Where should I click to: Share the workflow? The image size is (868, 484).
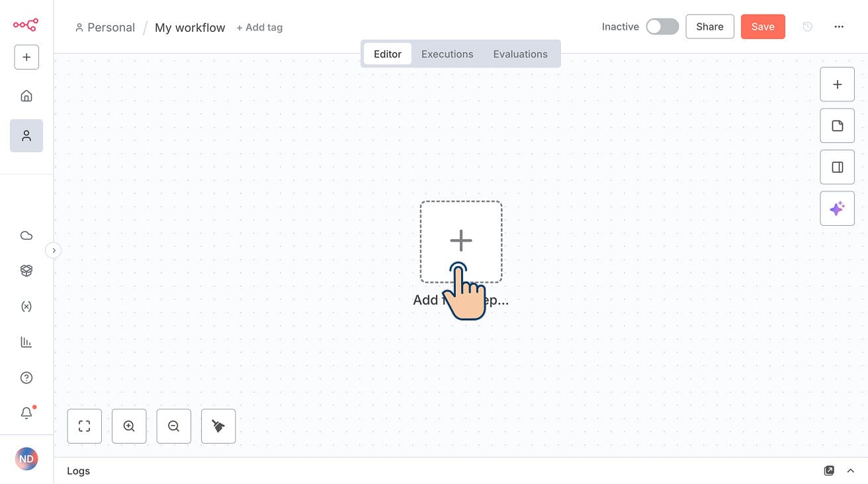click(x=709, y=26)
